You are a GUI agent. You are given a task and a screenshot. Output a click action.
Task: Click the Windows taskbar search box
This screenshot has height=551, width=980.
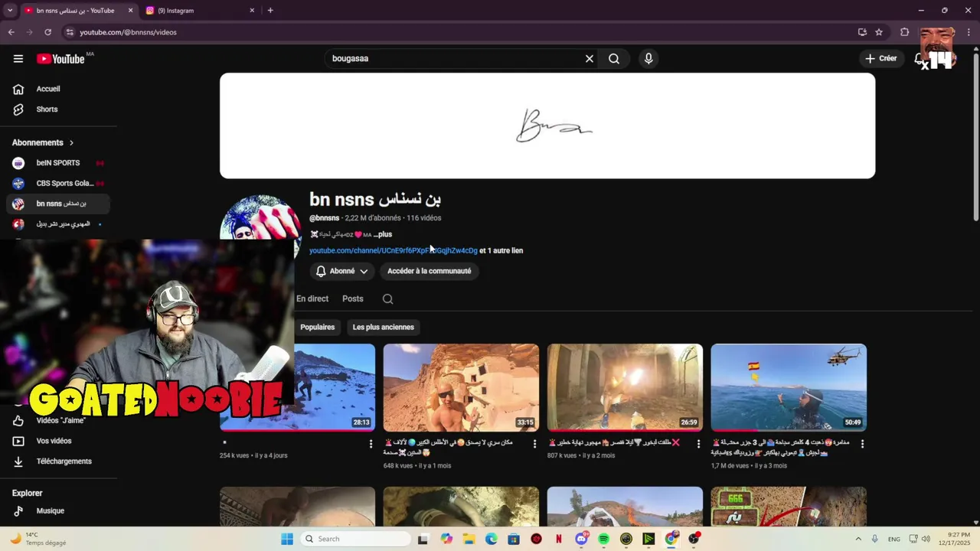click(355, 539)
